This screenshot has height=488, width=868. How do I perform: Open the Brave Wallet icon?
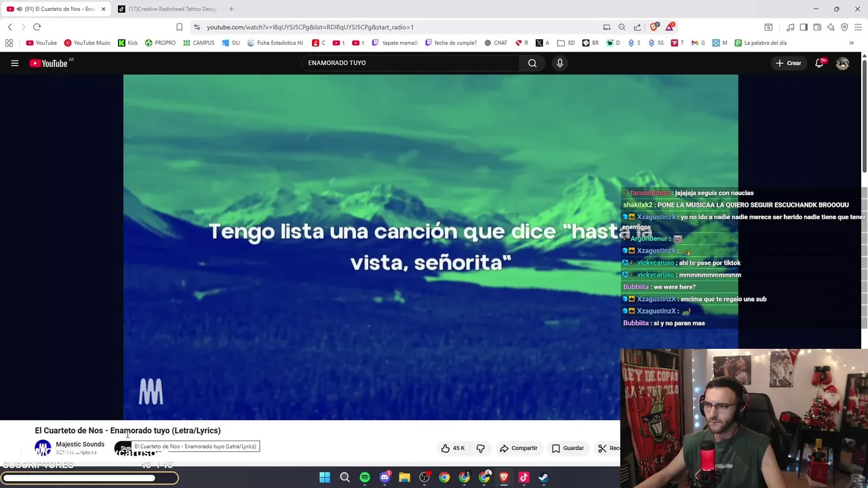(817, 27)
